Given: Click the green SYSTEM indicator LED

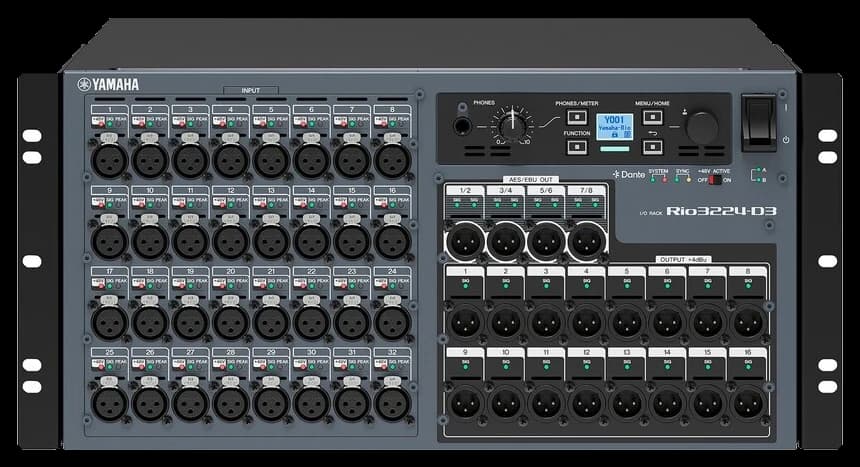Looking at the screenshot, I should coord(653,179).
